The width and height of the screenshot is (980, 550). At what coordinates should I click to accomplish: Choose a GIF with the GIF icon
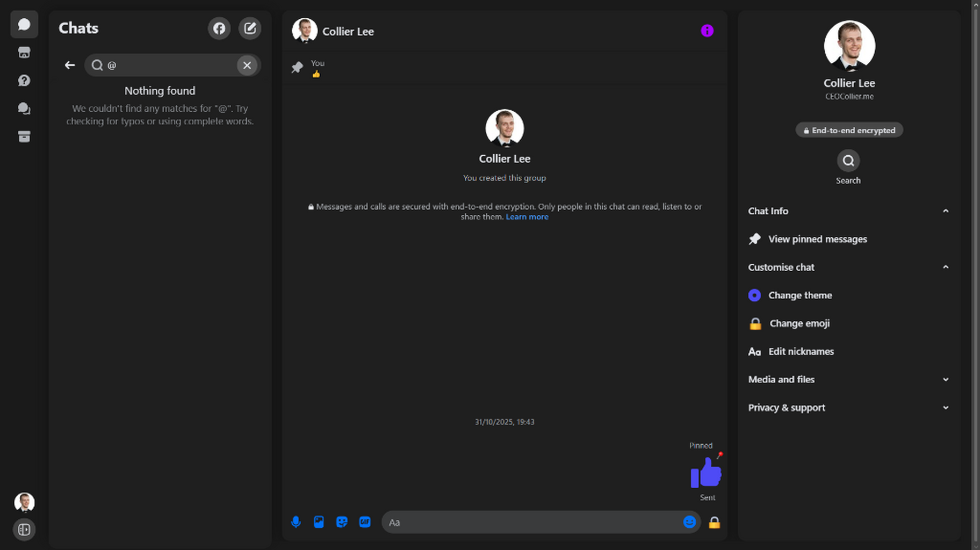(x=365, y=522)
